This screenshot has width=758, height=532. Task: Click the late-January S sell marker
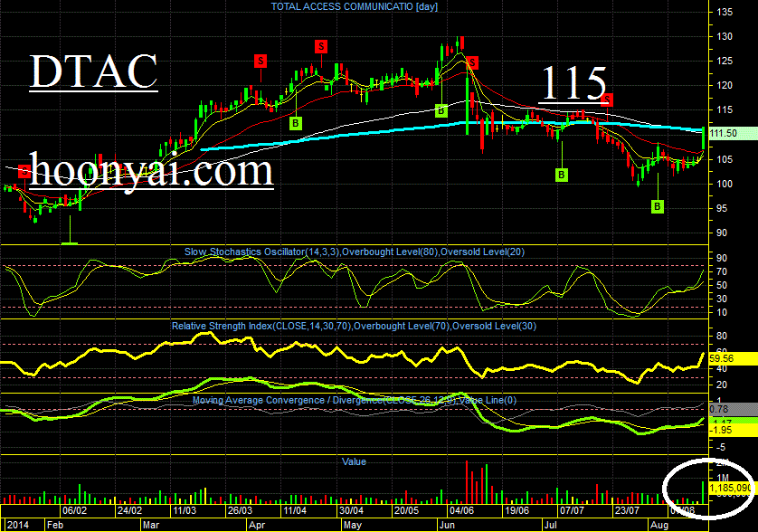(24, 171)
